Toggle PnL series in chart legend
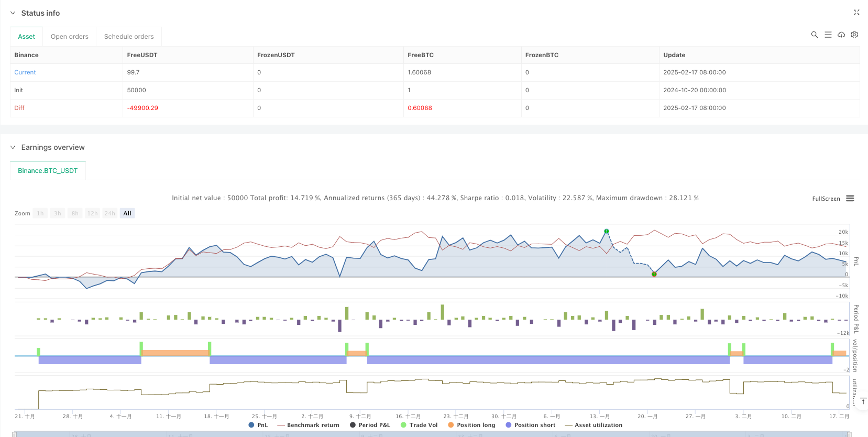 pos(258,425)
